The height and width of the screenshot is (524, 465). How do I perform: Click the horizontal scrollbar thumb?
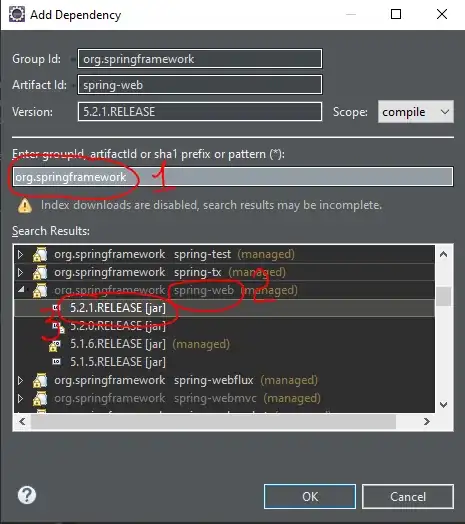pos(213,421)
